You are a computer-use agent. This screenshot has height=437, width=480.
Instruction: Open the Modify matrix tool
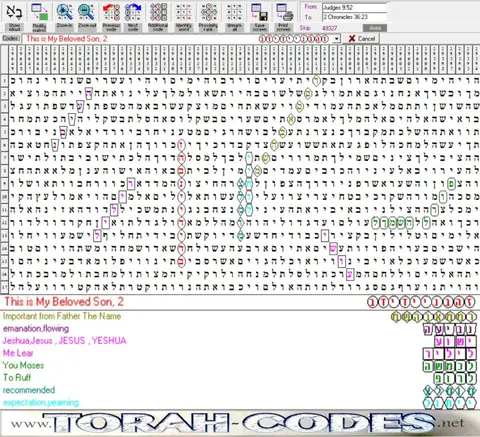39,17
